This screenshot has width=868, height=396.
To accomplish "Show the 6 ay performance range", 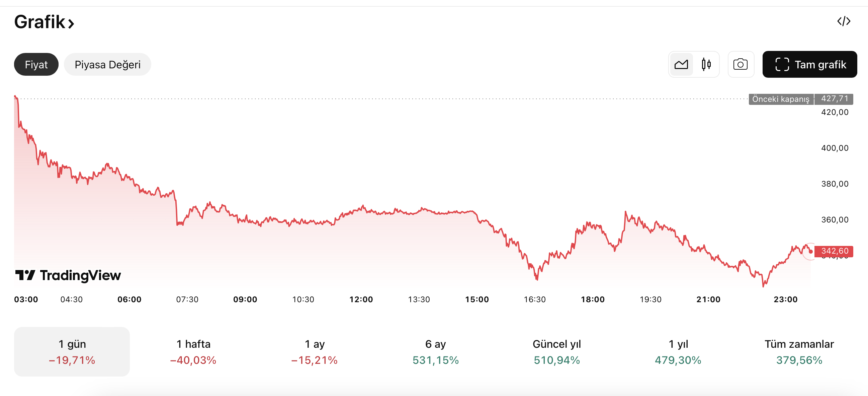I will pos(435,351).
